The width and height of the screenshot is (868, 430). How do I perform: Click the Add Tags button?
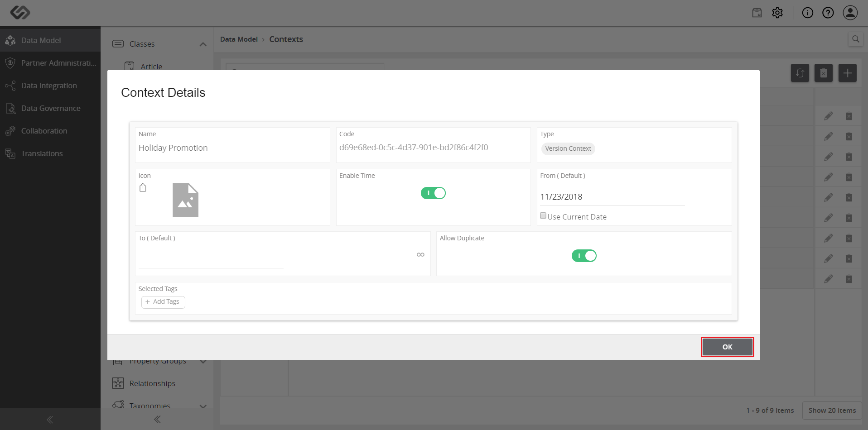[163, 302]
